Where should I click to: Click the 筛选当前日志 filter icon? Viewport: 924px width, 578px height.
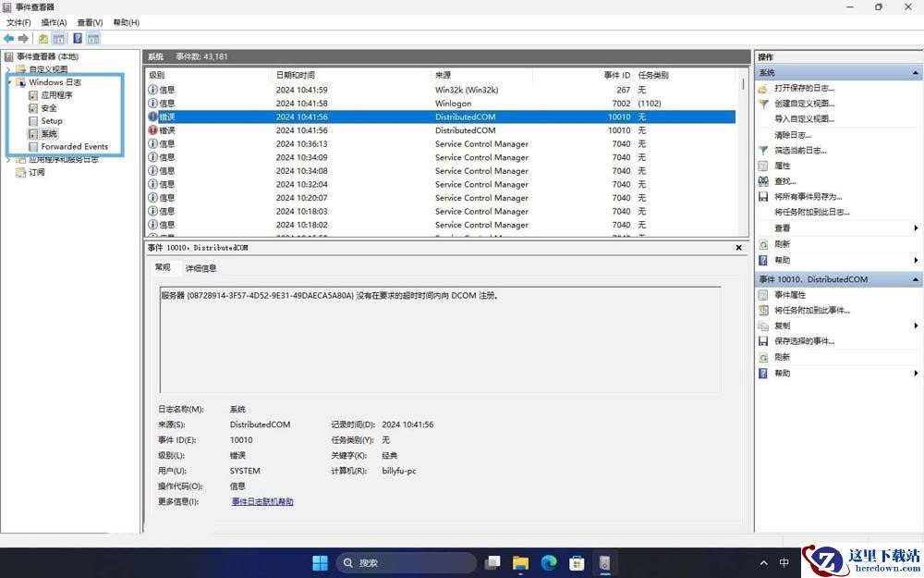[763, 151]
